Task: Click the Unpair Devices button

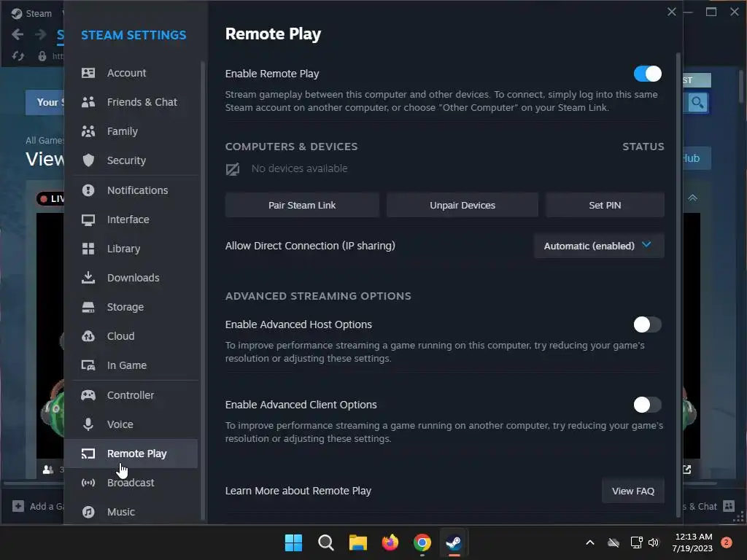Action: 462,205
